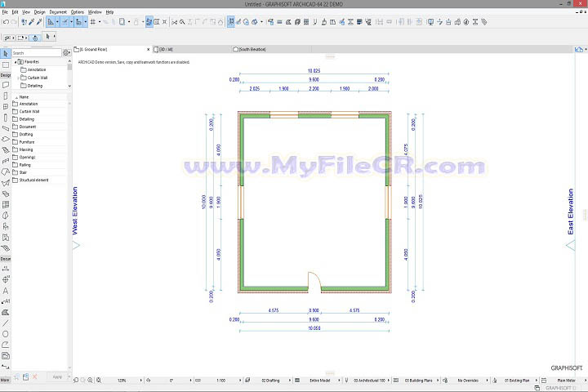Click the More button in toolbox
The width and height of the screenshot is (588, 392).
click(5, 380)
